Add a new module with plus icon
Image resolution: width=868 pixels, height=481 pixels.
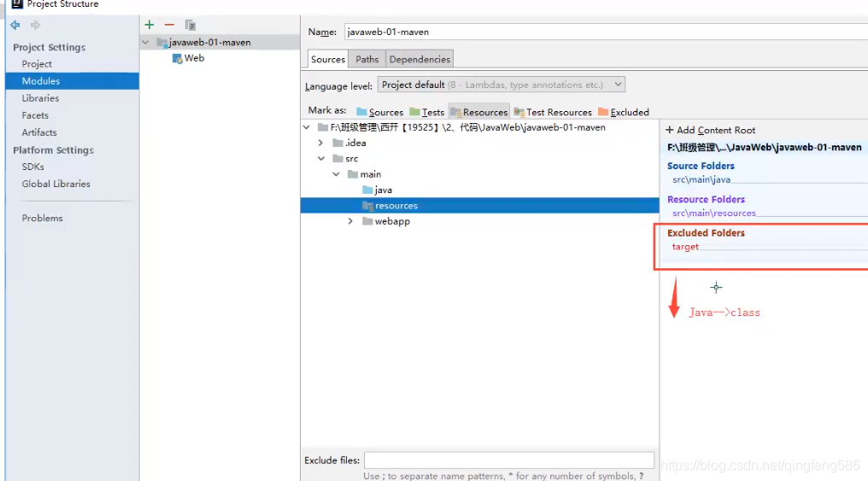coord(149,25)
